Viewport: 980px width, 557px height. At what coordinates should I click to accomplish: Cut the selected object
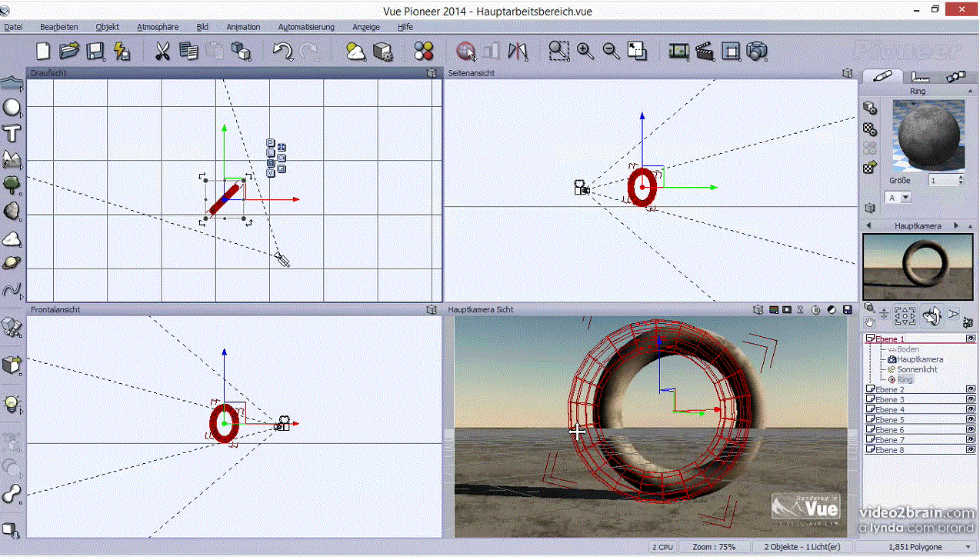pos(162,51)
